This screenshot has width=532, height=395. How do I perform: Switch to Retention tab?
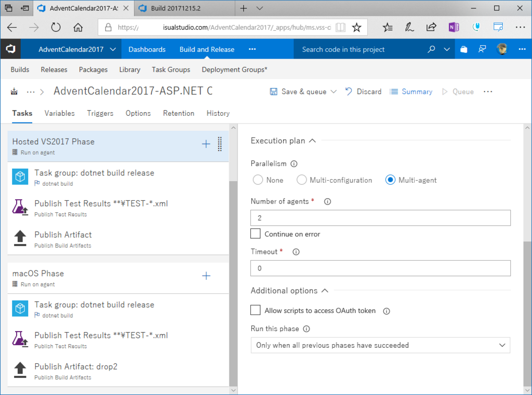tap(179, 113)
